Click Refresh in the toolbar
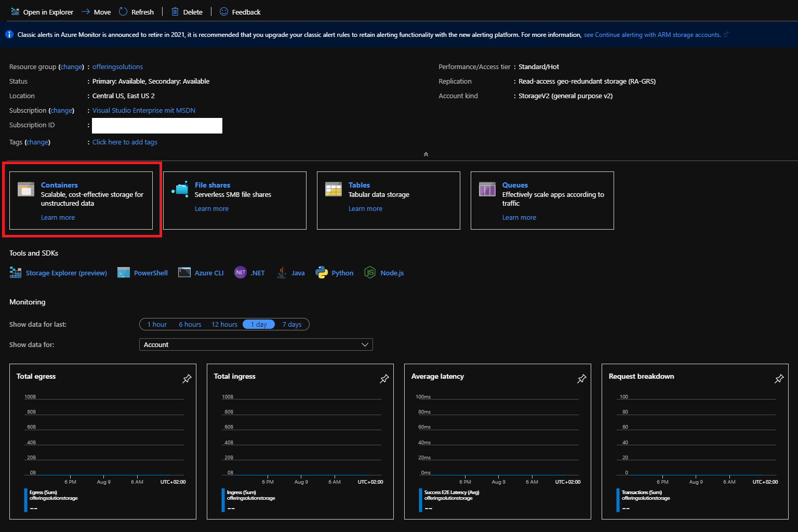The image size is (798, 532). pos(137,11)
